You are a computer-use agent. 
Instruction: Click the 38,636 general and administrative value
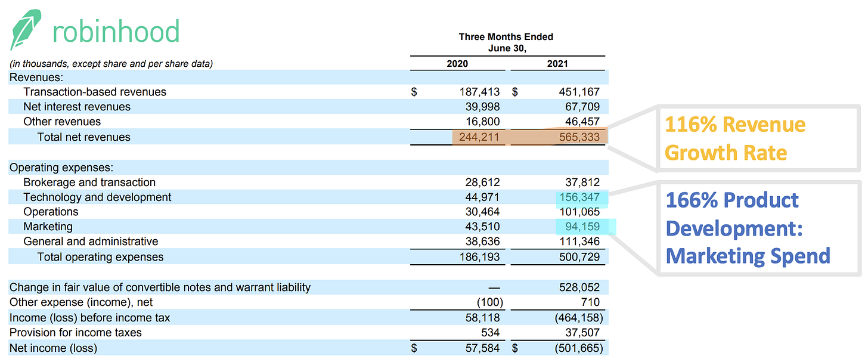(483, 242)
